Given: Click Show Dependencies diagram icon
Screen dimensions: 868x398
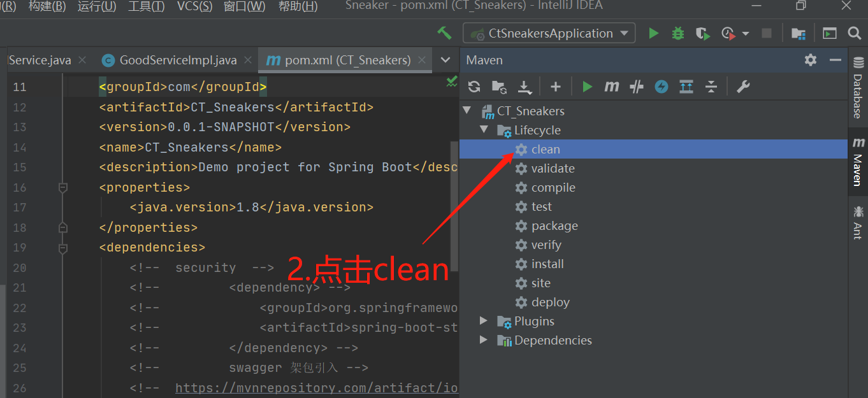Looking at the screenshot, I should tap(686, 87).
